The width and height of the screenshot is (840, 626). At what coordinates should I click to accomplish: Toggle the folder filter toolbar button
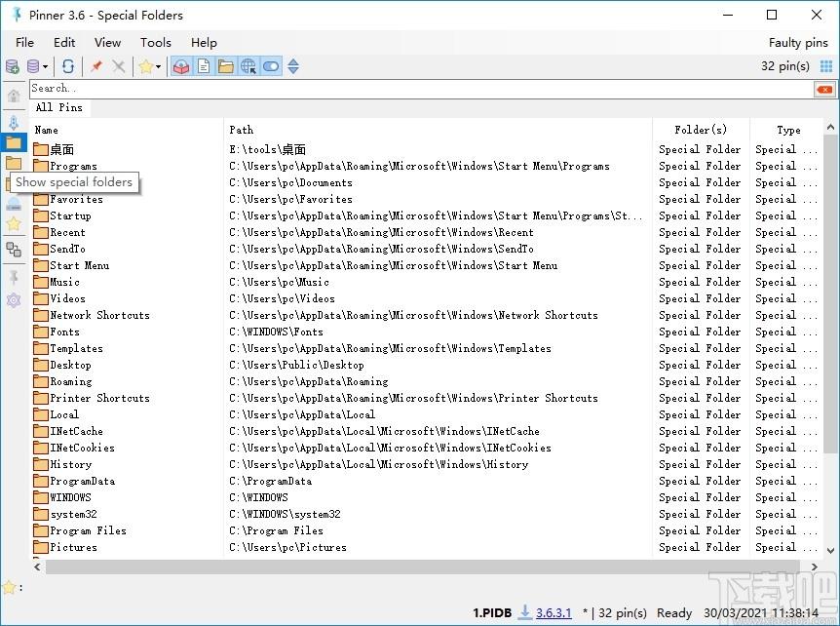(226, 66)
